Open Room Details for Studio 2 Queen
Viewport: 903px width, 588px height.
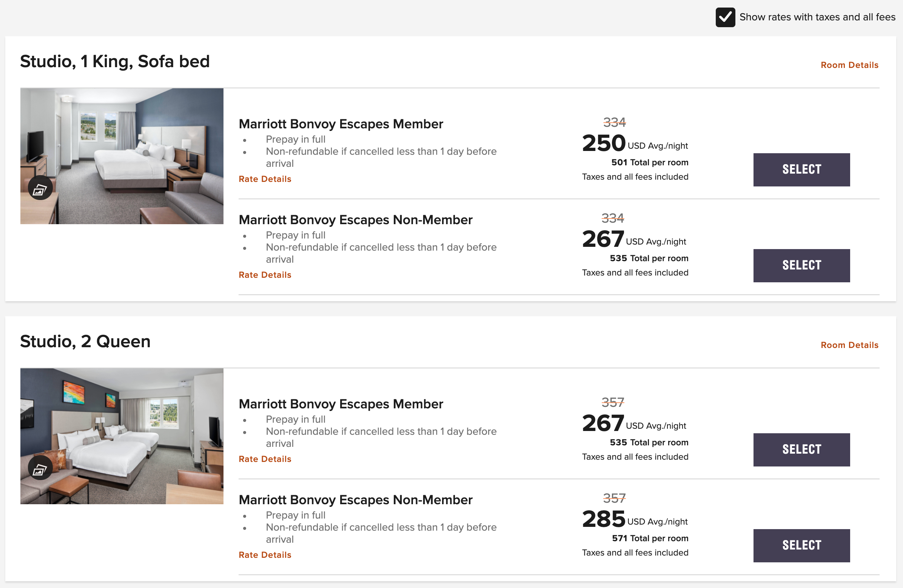(849, 345)
